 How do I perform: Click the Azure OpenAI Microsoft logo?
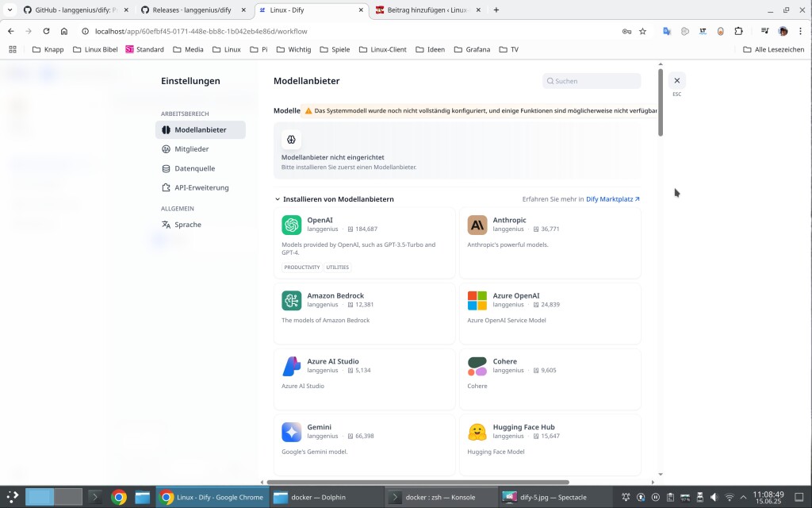(477, 301)
